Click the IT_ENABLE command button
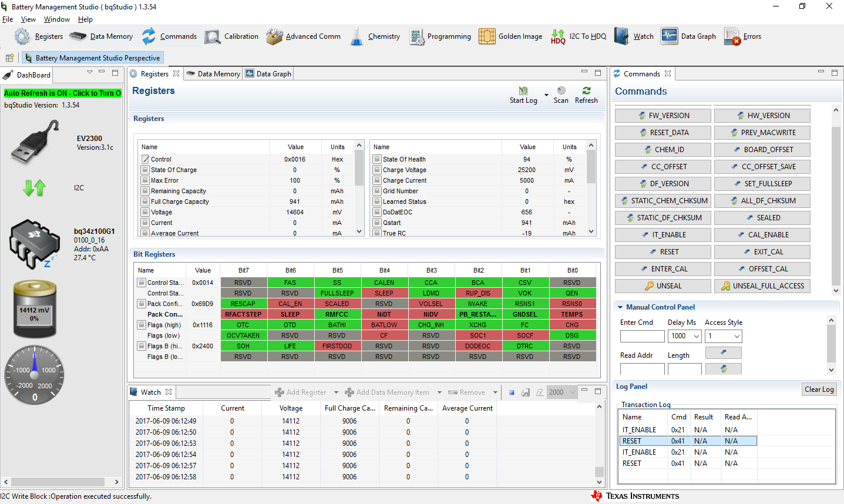 [663, 235]
